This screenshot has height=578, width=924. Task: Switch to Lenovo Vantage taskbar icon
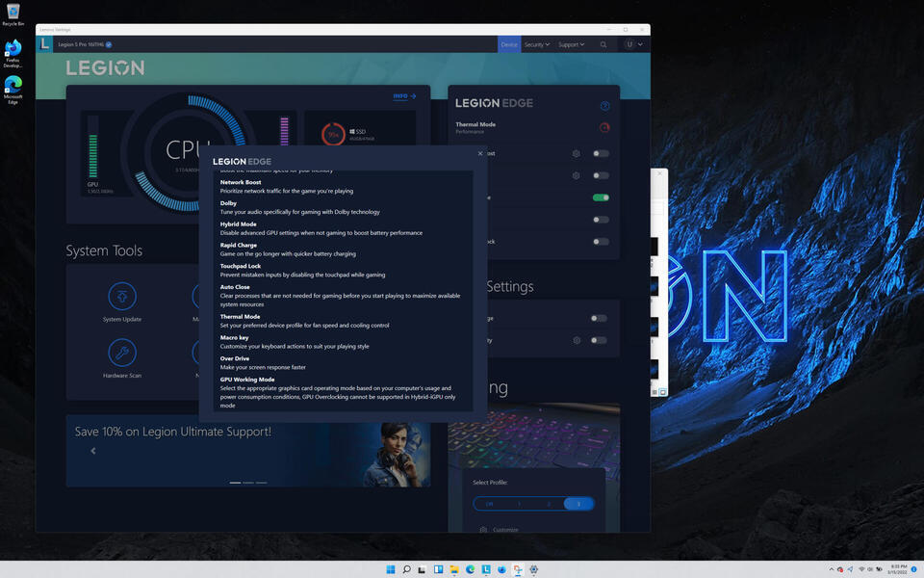pos(486,569)
